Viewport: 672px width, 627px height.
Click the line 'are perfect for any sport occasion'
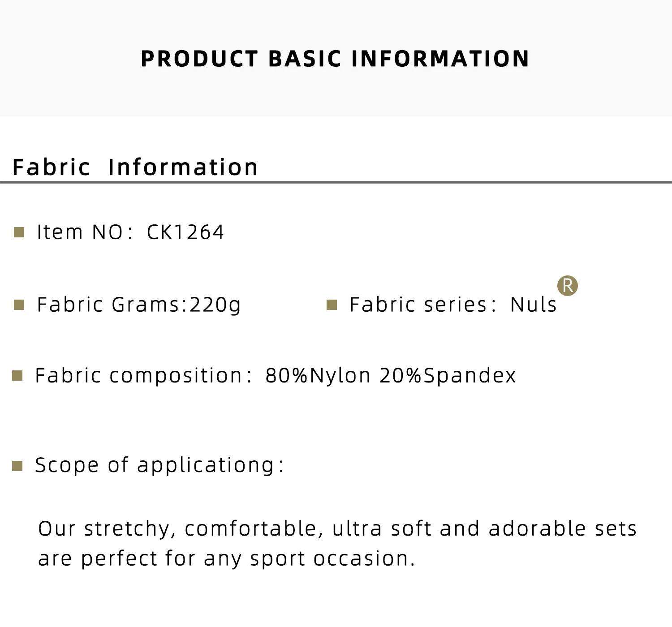(227, 559)
